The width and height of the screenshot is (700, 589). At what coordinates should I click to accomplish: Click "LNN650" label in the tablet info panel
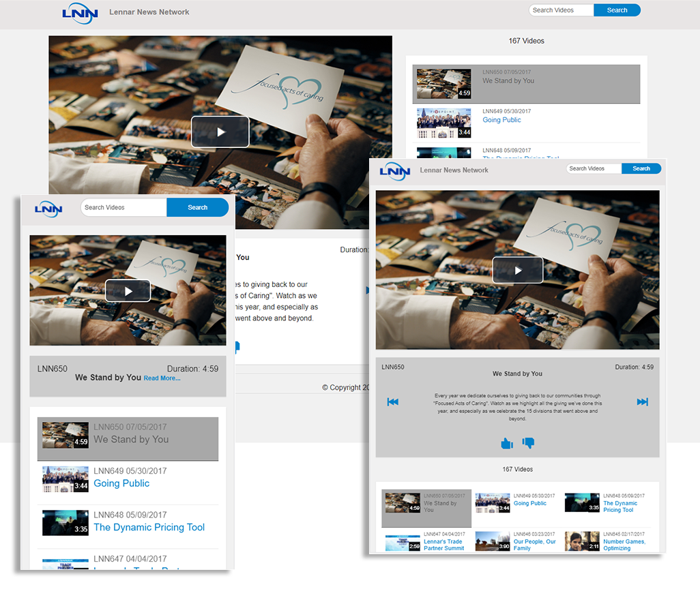click(x=393, y=367)
